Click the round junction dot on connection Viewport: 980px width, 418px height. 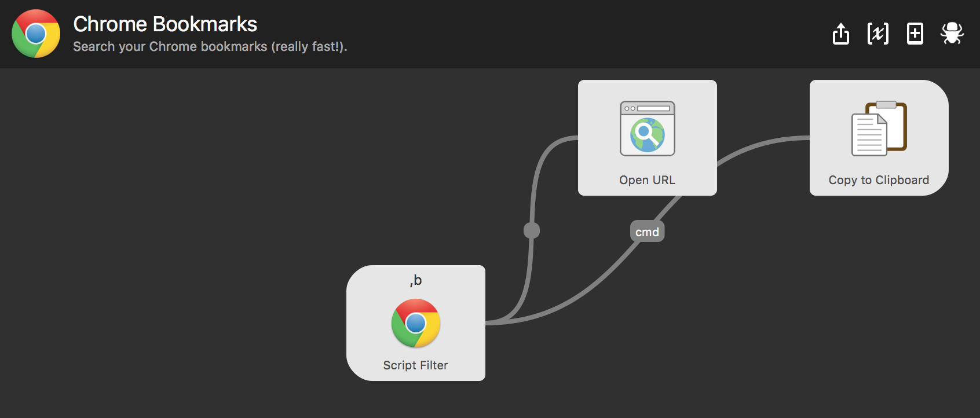click(532, 230)
